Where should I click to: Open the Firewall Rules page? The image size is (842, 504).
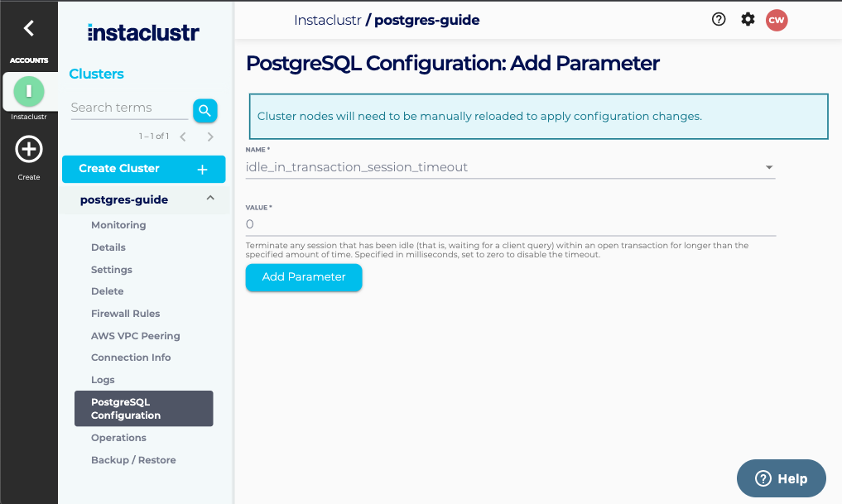pos(126,314)
